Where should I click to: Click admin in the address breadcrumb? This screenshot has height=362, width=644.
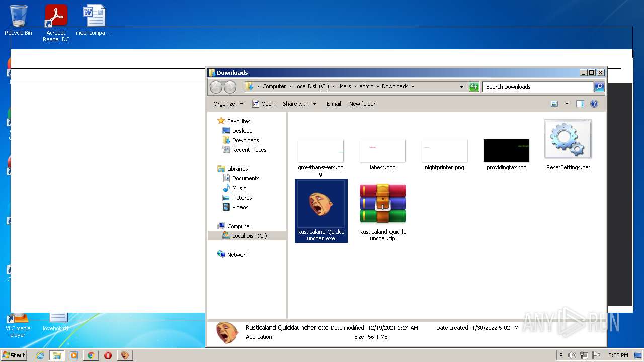click(x=366, y=86)
